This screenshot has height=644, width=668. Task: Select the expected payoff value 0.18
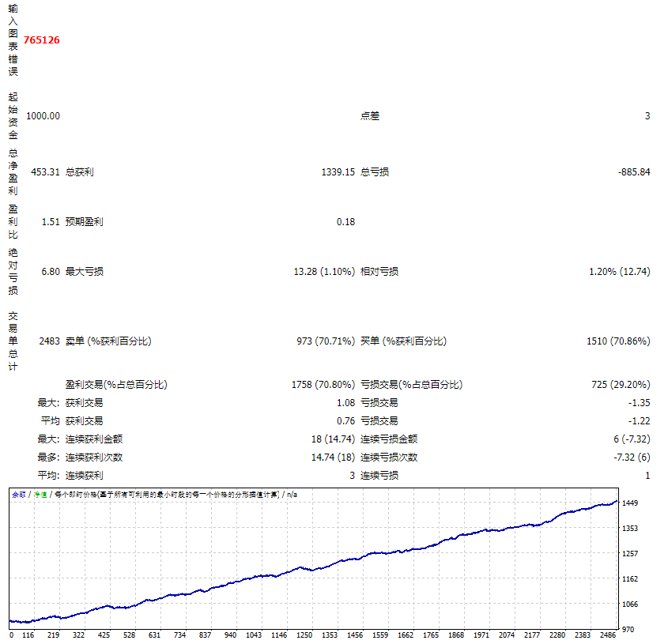(x=346, y=222)
